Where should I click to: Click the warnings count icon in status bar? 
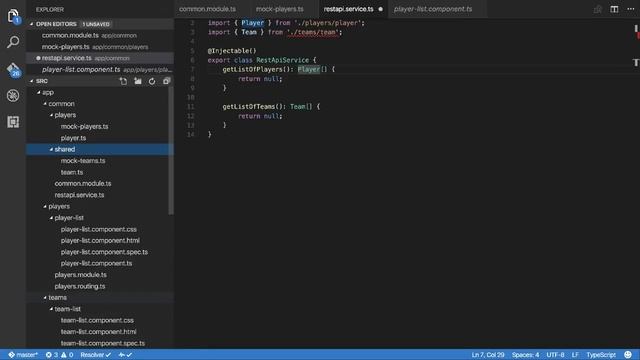64,355
